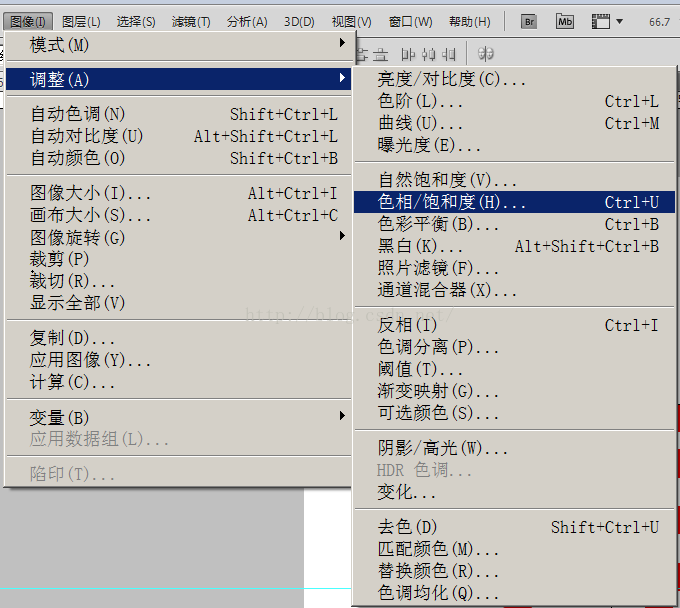Open the 图层(L) menu
This screenshot has height=608, width=680.
click(81, 21)
